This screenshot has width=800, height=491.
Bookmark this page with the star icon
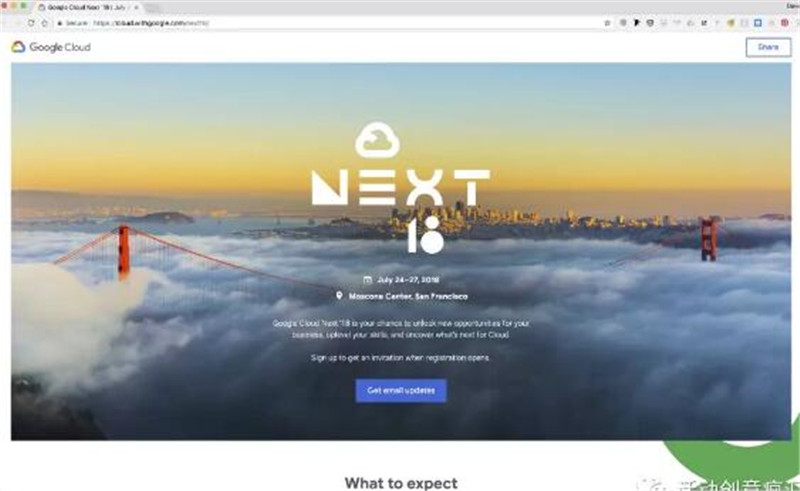[607, 23]
